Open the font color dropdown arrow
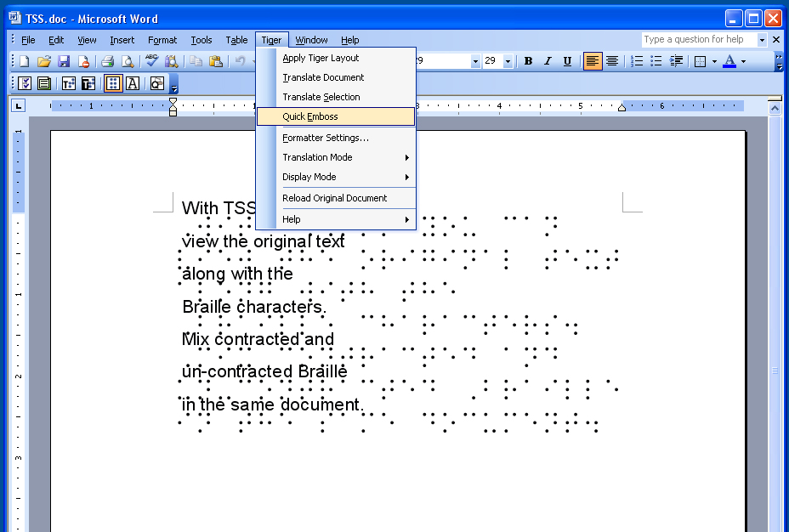Viewport: 789px width, 532px height. click(x=743, y=60)
